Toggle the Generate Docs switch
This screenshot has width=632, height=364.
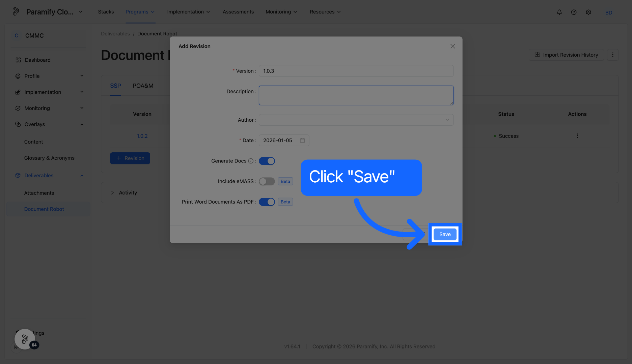pos(267,161)
